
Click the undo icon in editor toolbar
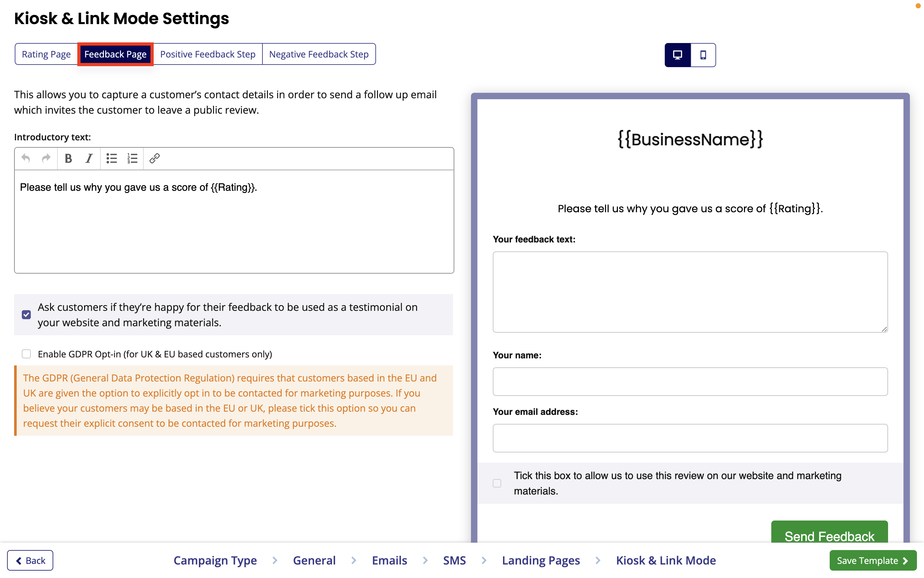(26, 158)
